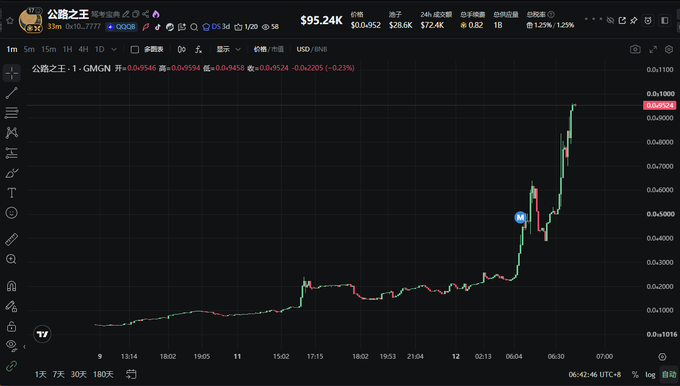This screenshot has height=386, width=680.
Task: Select the ruler measure tool
Action: point(12,239)
